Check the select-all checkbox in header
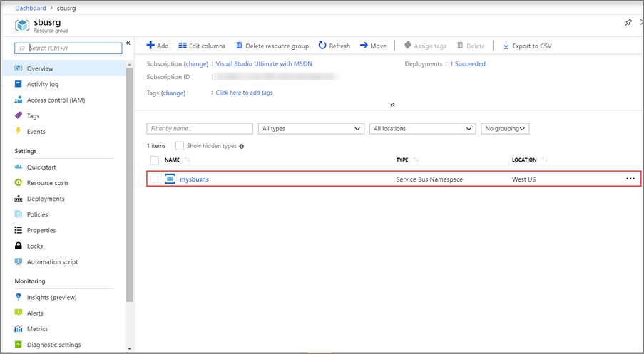 pos(154,160)
